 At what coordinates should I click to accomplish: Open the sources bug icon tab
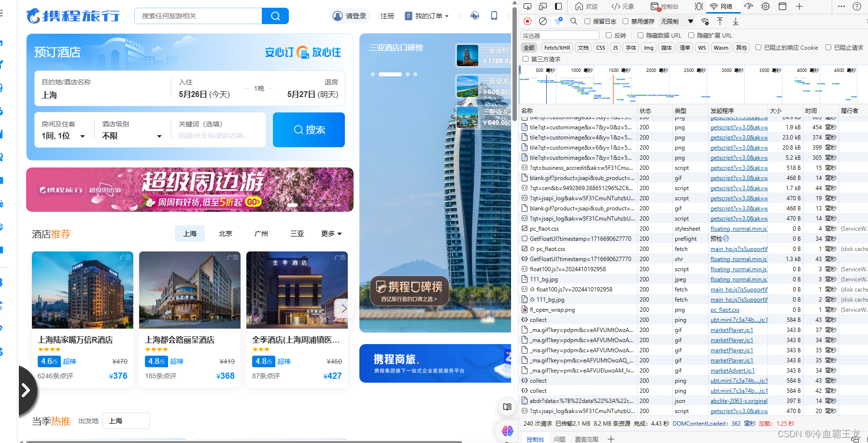[x=699, y=6]
